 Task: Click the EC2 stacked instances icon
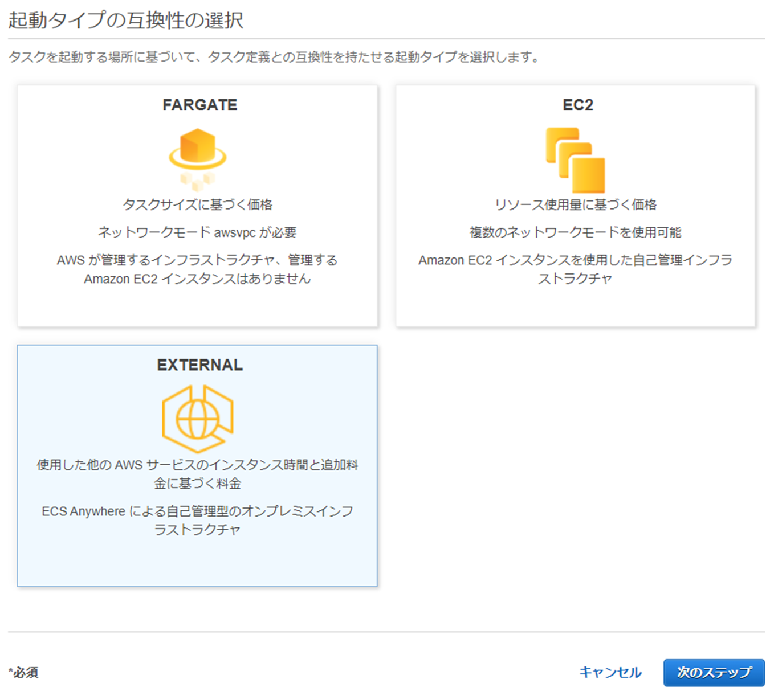point(576,160)
